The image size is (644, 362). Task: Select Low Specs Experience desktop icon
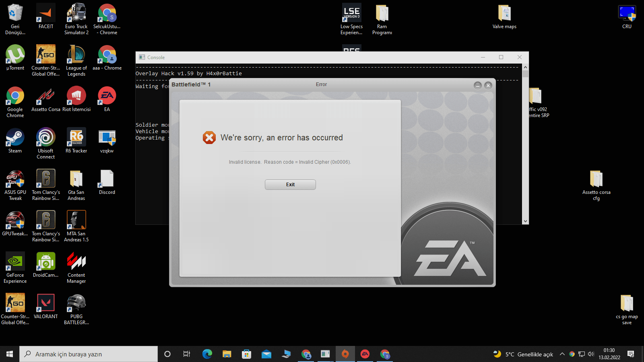point(352,19)
